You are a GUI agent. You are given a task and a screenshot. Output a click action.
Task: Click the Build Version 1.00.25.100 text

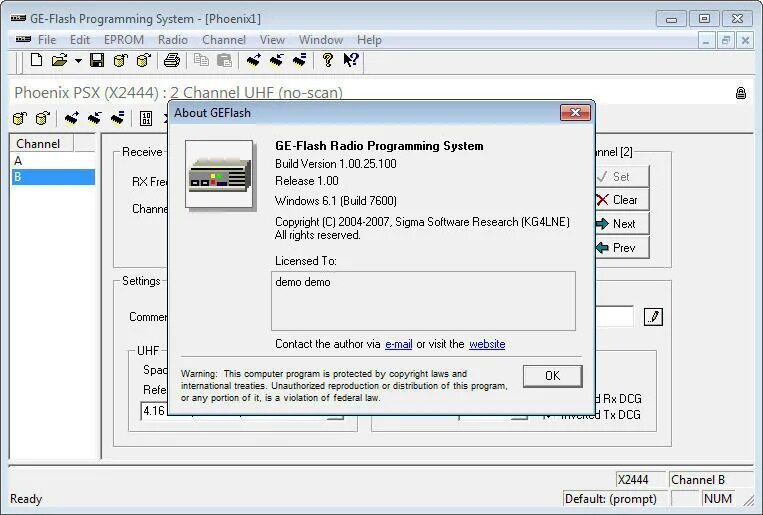click(x=336, y=164)
